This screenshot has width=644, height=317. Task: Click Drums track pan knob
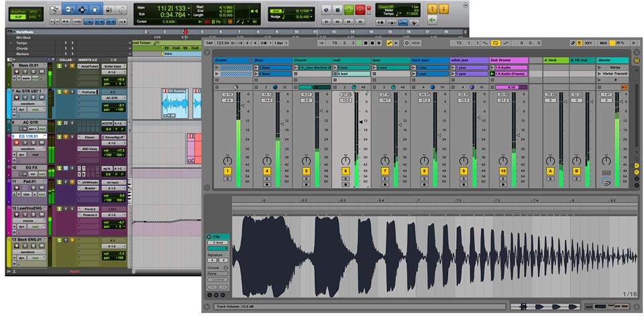(227, 161)
